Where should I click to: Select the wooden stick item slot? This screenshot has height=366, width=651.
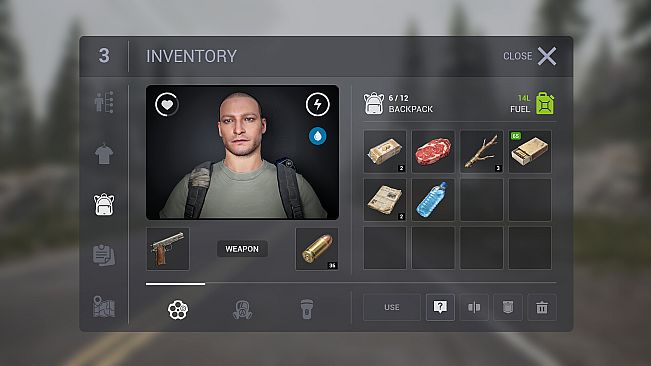482,151
